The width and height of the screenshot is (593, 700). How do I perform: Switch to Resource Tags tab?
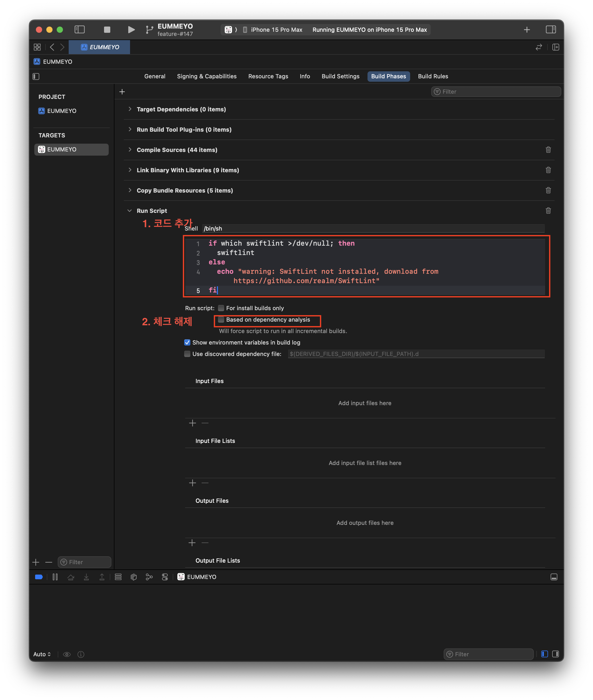coord(268,76)
